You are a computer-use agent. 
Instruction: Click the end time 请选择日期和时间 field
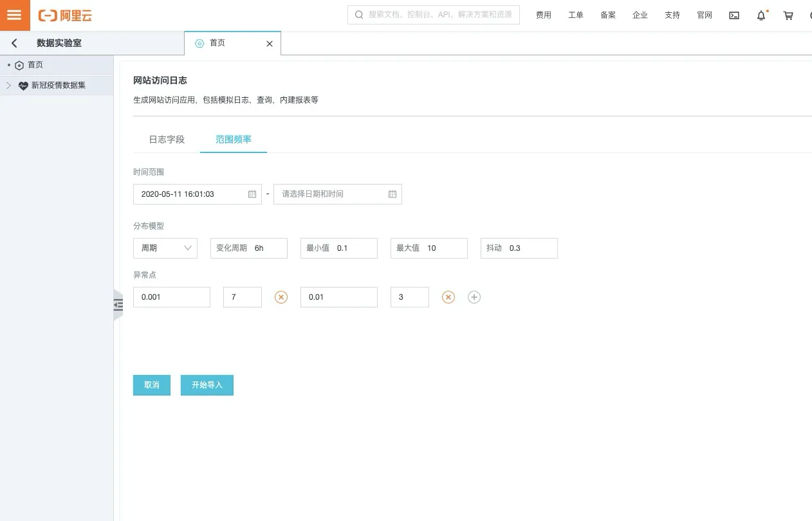338,194
